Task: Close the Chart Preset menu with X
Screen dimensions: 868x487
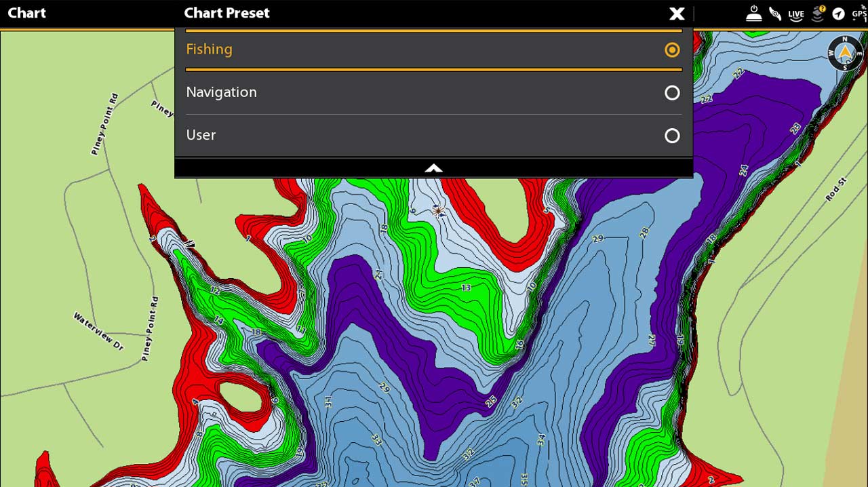Action: pos(677,14)
